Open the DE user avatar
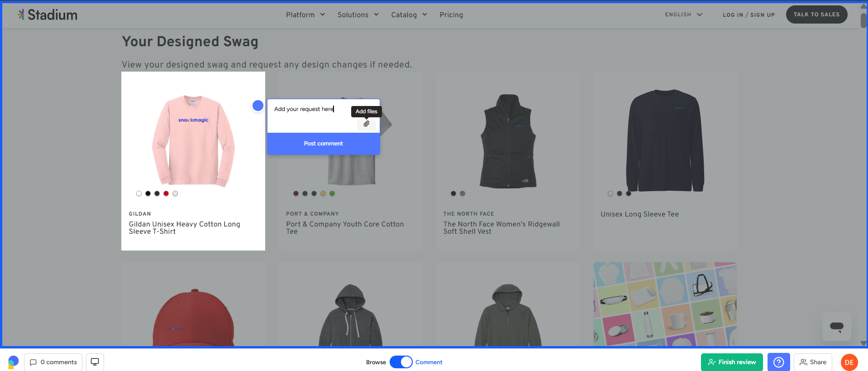The image size is (868, 371). point(849,362)
